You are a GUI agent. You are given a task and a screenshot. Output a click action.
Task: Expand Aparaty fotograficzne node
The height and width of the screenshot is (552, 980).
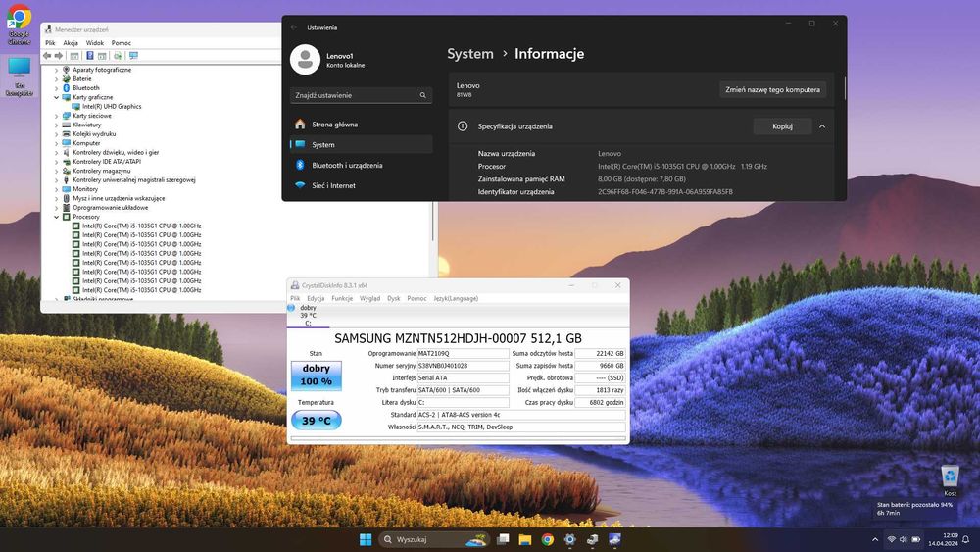[x=56, y=70]
